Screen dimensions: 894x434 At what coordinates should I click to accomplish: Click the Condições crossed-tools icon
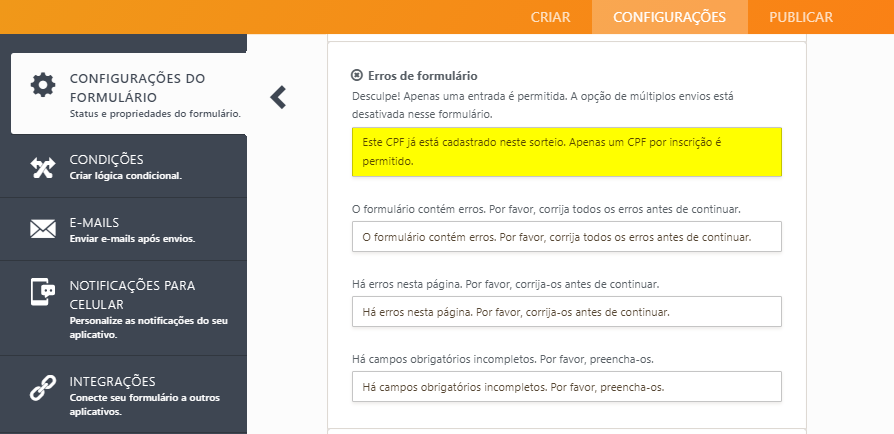point(43,168)
